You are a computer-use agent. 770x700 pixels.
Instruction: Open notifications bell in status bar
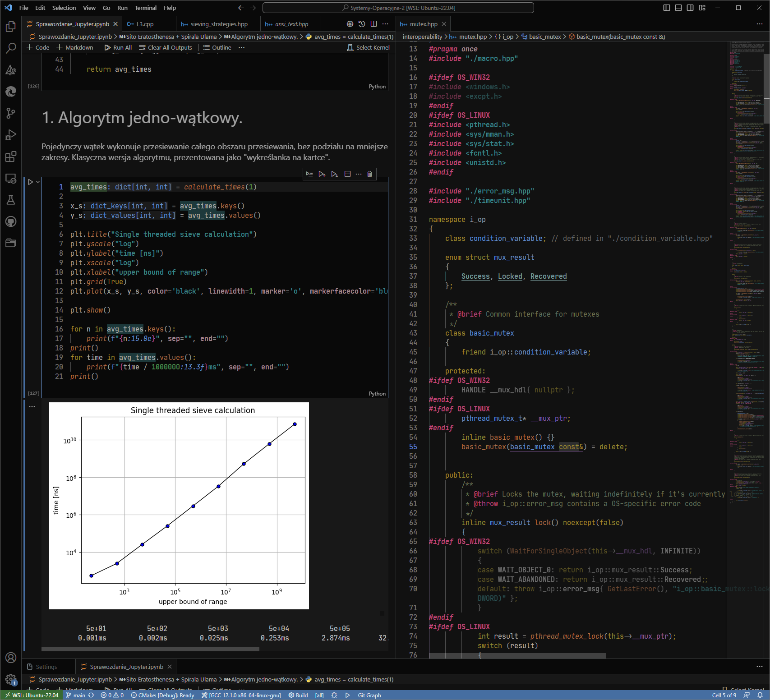point(760,695)
